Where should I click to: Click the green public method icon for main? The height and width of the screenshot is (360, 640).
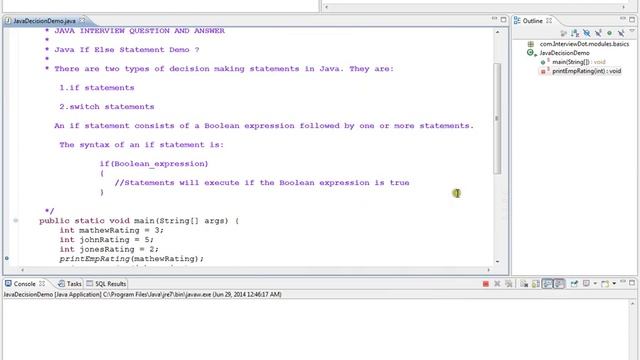[x=543, y=62]
